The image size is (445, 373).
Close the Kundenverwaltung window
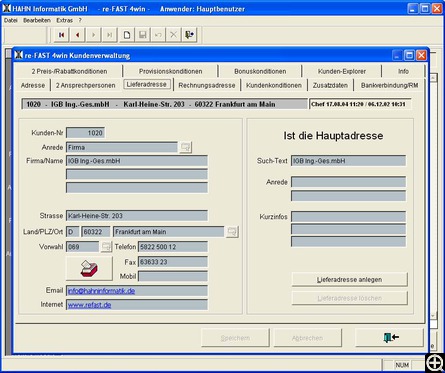421,55
